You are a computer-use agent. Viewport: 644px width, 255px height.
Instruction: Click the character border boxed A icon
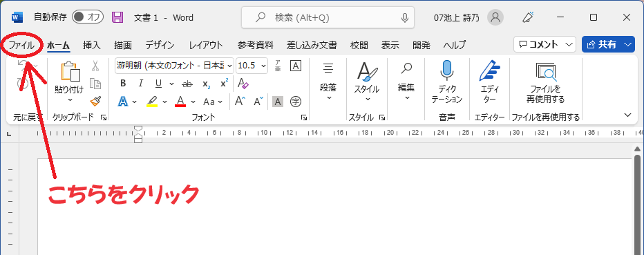click(x=296, y=65)
